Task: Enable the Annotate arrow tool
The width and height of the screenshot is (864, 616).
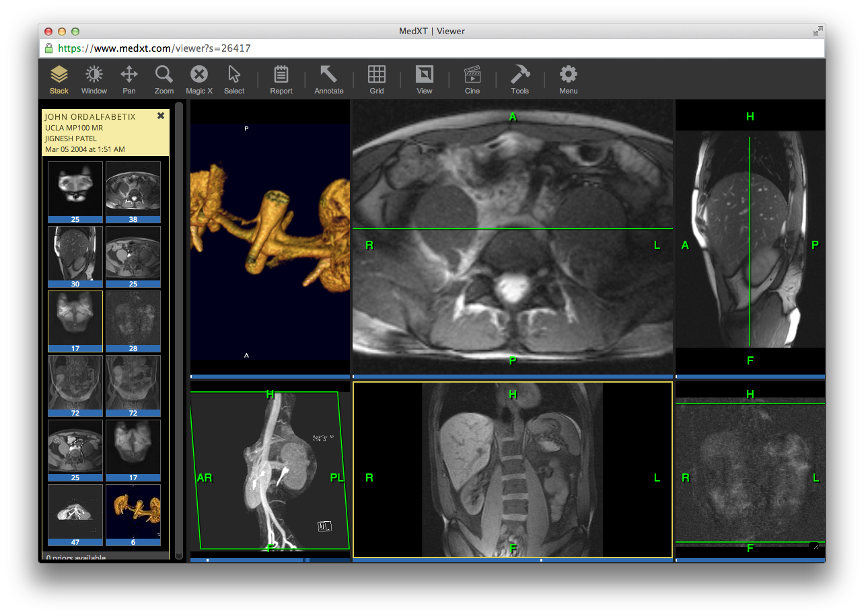Action: point(329,79)
